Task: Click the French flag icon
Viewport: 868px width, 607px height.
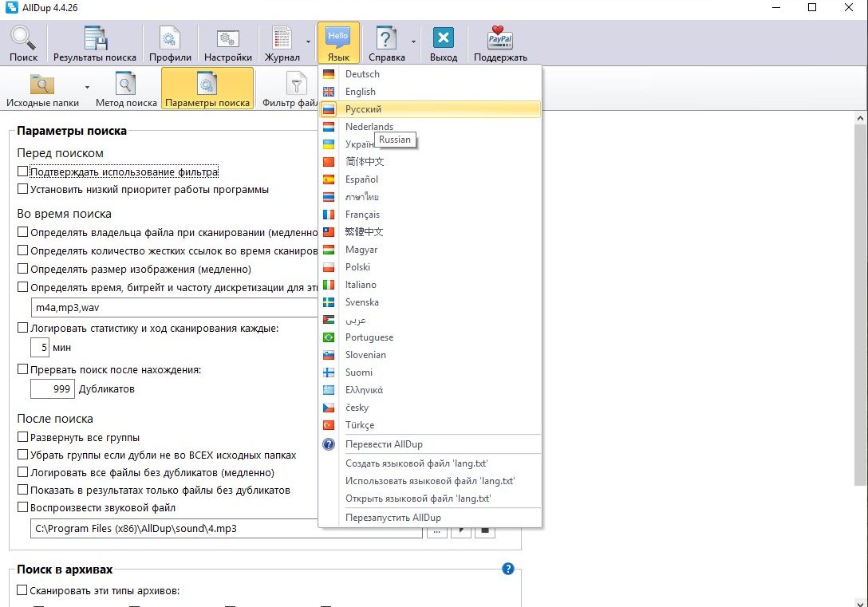Action: pyautogui.click(x=329, y=214)
